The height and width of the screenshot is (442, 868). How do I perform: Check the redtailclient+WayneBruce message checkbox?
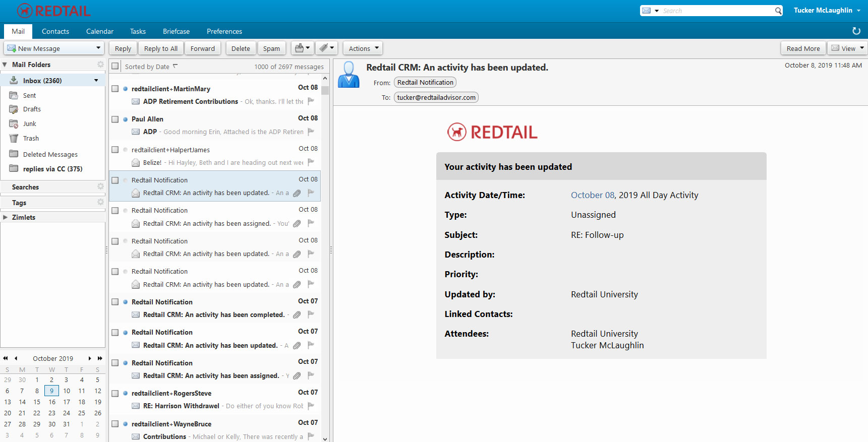[115, 424]
